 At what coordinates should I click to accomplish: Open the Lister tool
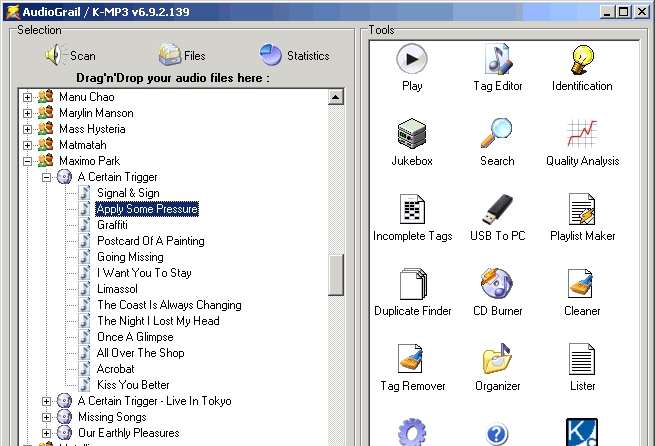click(x=582, y=367)
